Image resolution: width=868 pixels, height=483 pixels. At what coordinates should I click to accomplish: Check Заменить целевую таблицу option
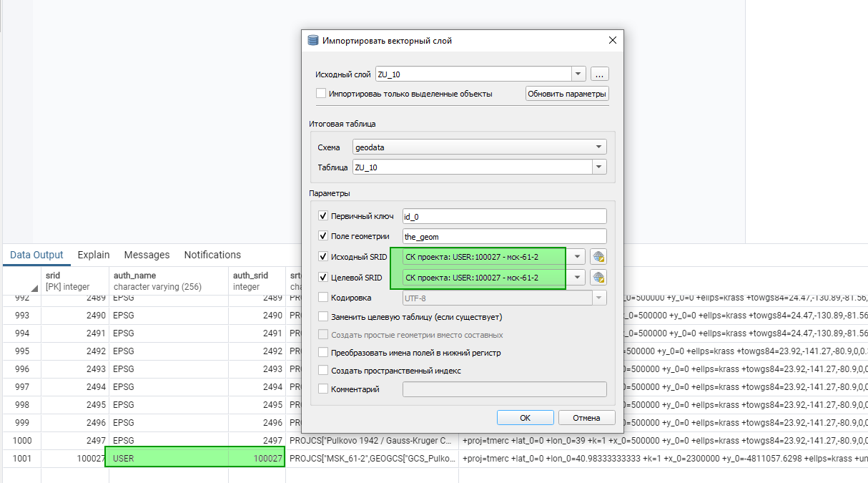coord(323,316)
